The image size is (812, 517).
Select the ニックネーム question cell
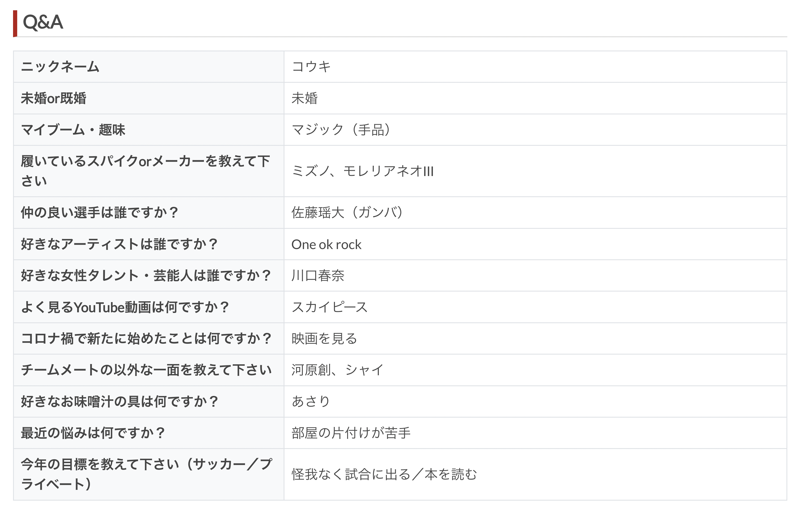pyautogui.click(x=149, y=67)
